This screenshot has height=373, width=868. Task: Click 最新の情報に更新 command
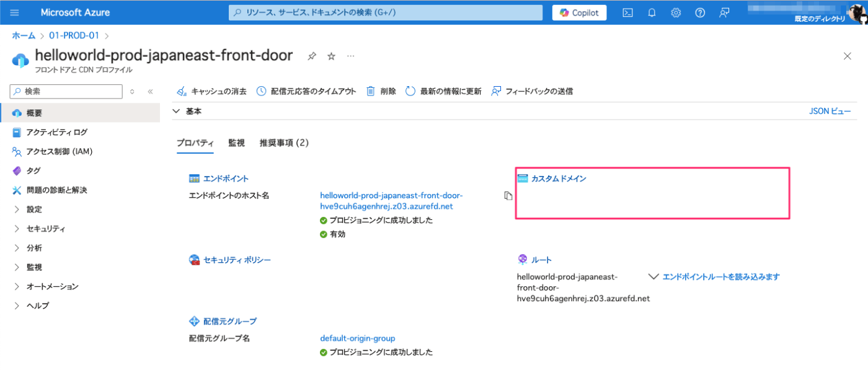pyautogui.click(x=443, y=91)
